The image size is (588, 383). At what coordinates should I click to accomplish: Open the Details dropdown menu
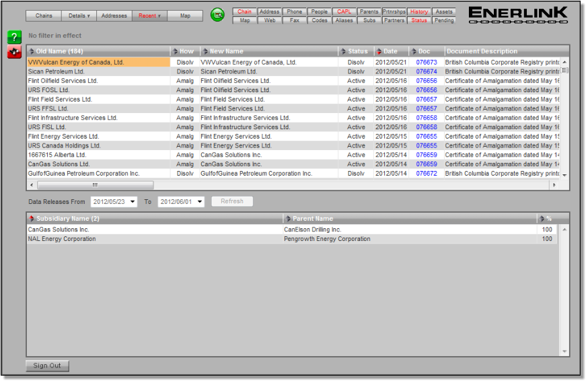[x=79, y=15]
